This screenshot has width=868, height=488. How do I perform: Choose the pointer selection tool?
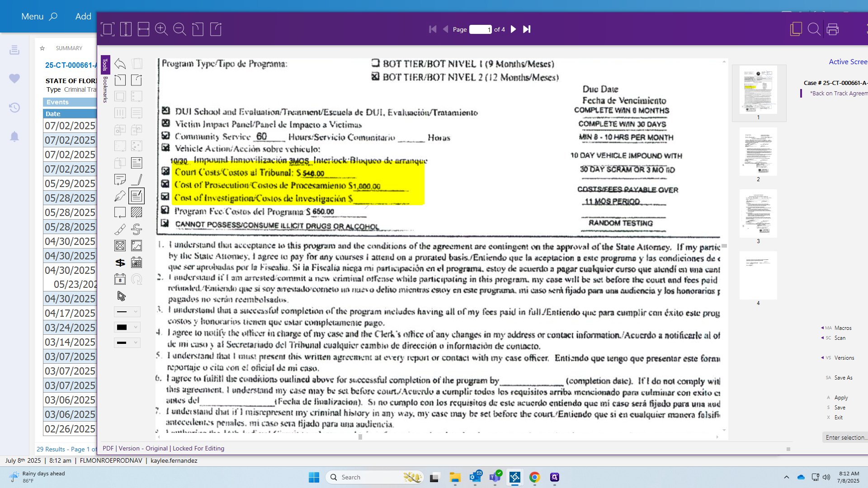121,296
